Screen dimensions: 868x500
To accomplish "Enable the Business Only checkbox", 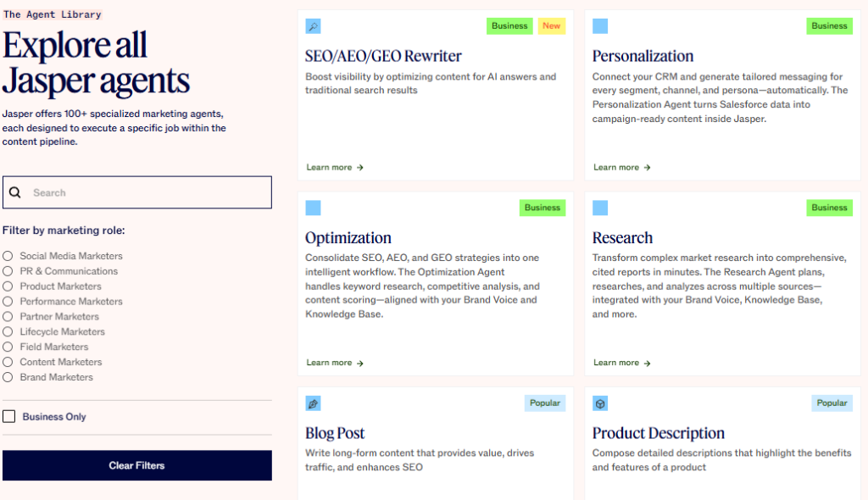I will point(9,416).
